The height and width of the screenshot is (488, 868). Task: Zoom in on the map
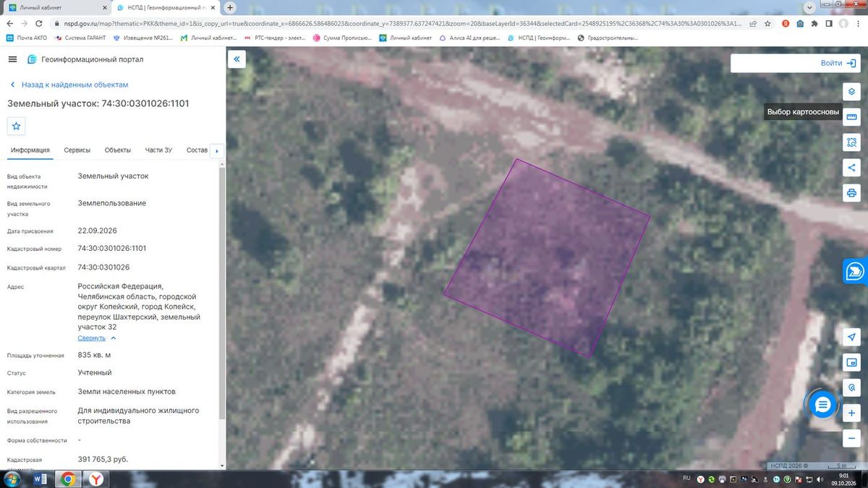click(851, 413)
